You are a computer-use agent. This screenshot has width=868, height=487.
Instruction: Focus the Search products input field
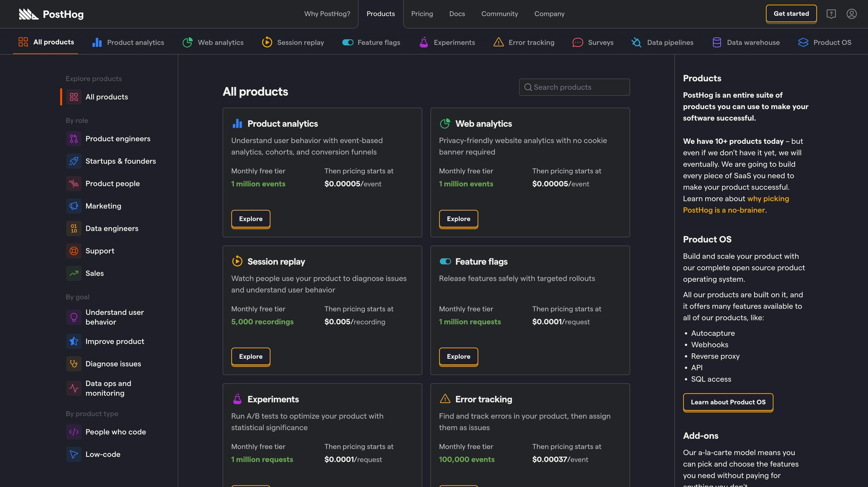574,87
